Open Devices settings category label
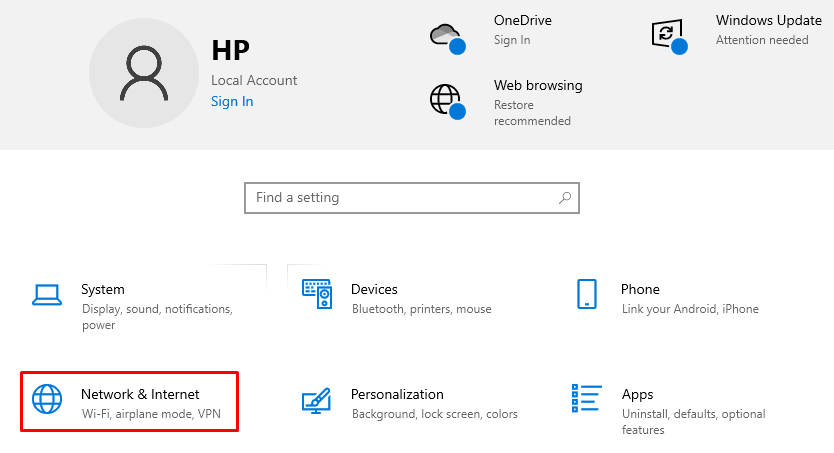The height and width of the screenshot is (453, 834). click(x=374, y=289)
